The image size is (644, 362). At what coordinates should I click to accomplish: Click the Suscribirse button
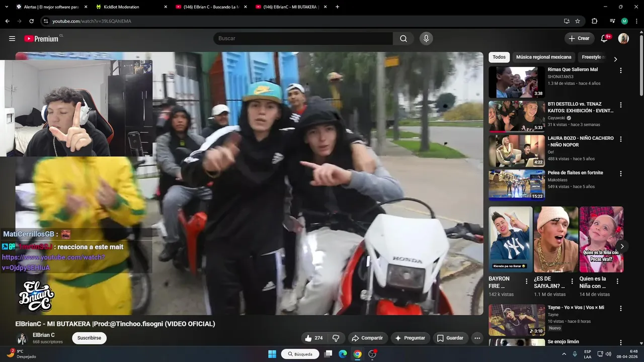click(x=90, y=338)
